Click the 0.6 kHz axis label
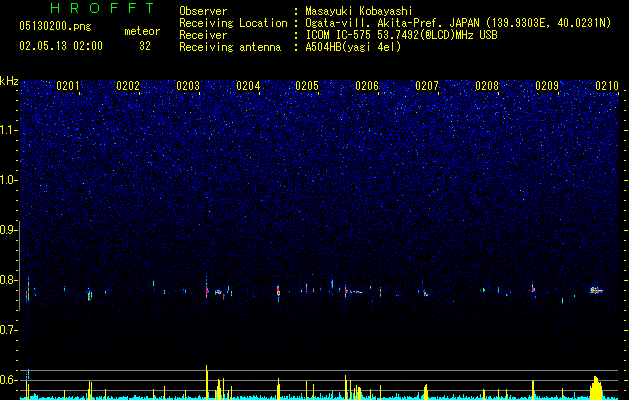The width and height of the screenshot is (629, 400). tap(9, 380)
